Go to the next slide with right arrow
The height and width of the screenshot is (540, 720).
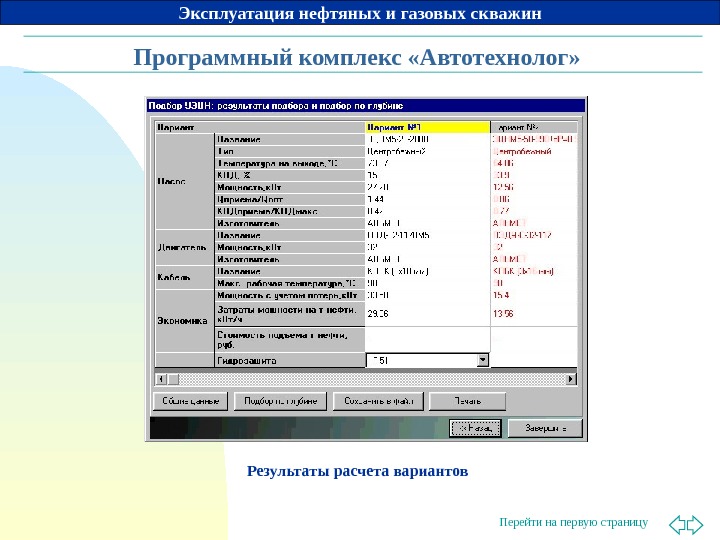[695, 524]
